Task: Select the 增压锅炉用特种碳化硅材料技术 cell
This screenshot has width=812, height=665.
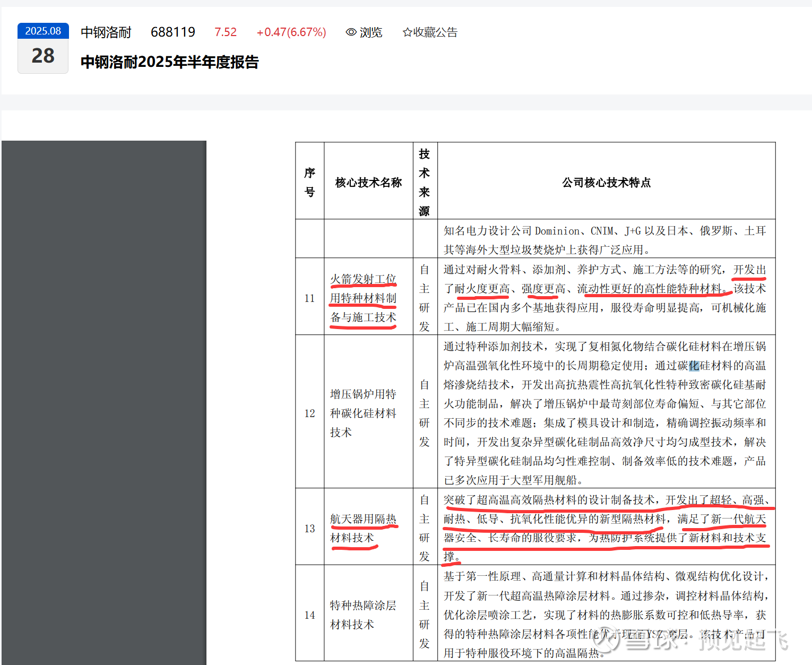Action: 363,413
